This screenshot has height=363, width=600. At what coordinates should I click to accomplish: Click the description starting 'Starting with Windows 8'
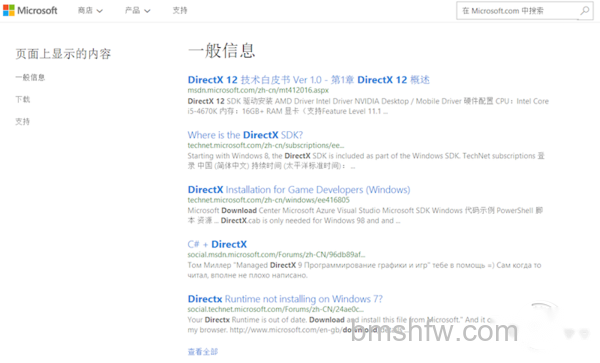point(366,161)
